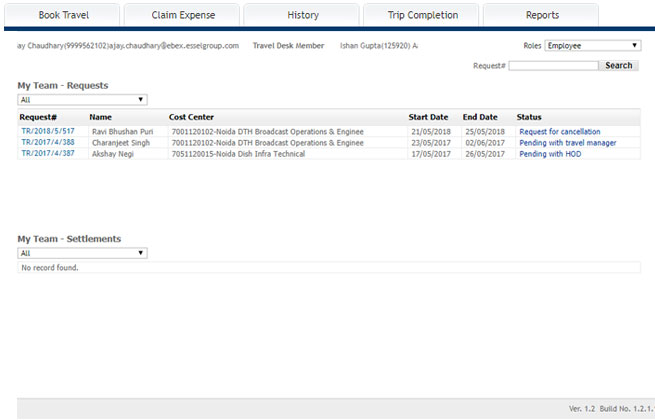Click the Request for cancellation status link
This screenshot has height=420, width=655.
[x=560, y=132]
